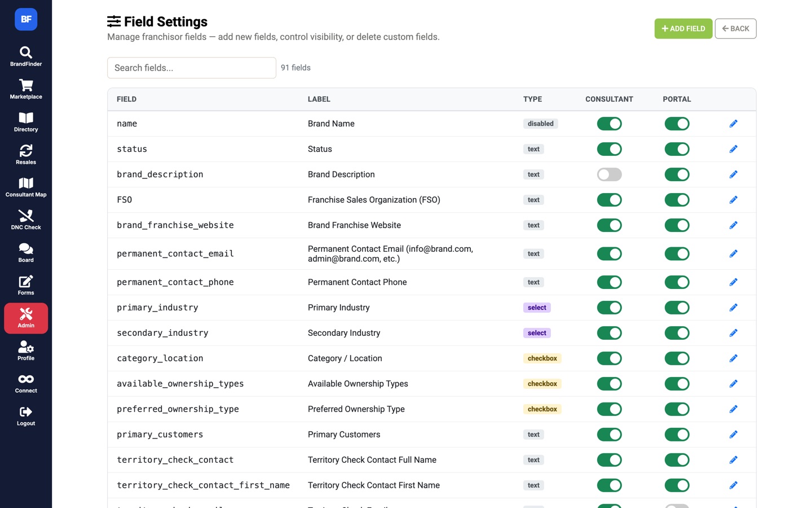This screenshot has width=812, height=508.
Task: Click the Search fields input
Action: click(x=192, y=68)
